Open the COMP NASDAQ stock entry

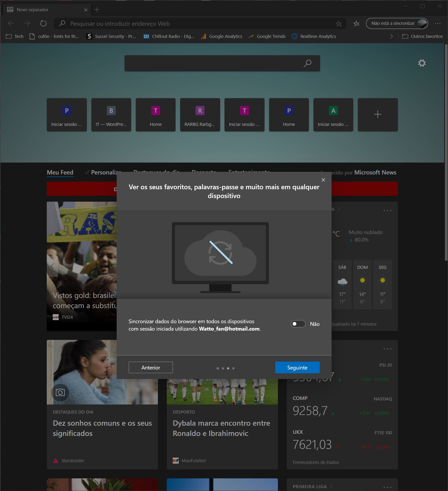coord(342,406)
